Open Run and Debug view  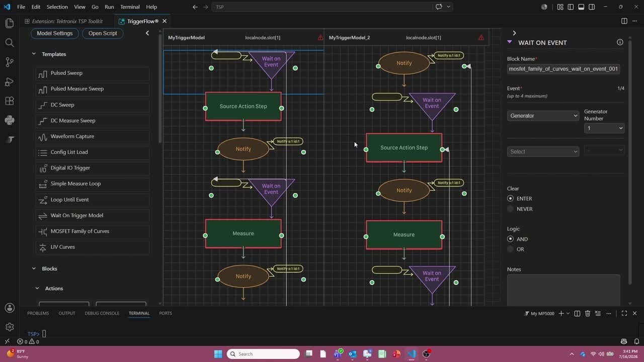(9, 81)
